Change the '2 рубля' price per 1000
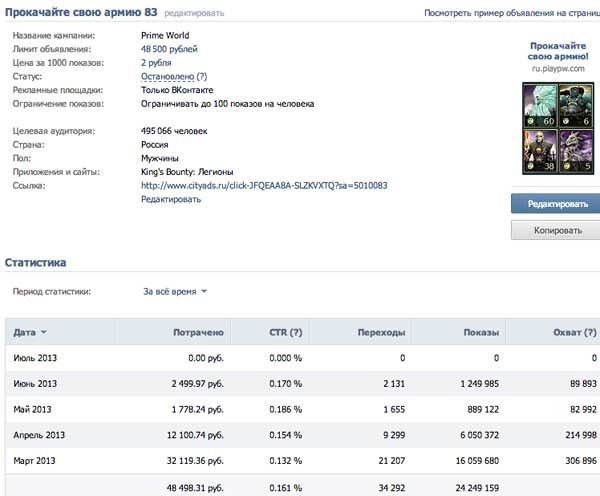Viewport: 600px width, 496px height. [x=156, y=63]
